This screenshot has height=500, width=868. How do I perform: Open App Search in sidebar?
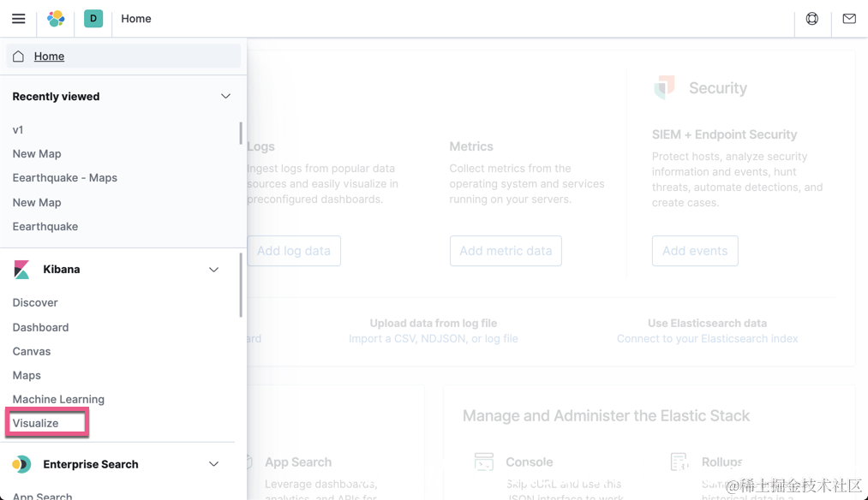click(42, 496)
